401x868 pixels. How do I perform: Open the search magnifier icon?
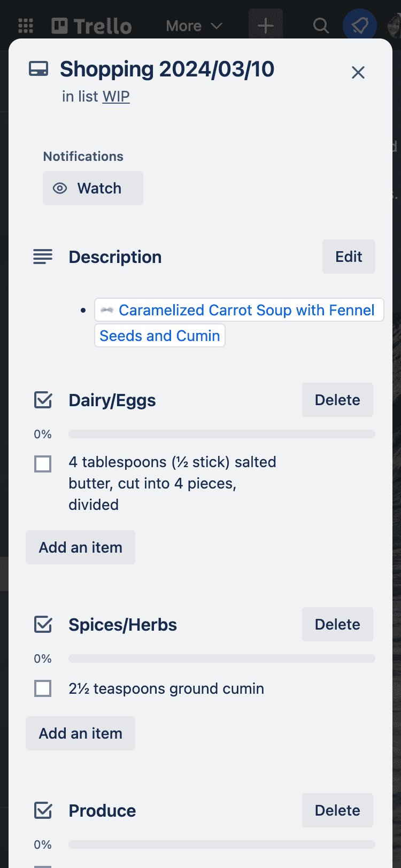[x=321, y=26]
